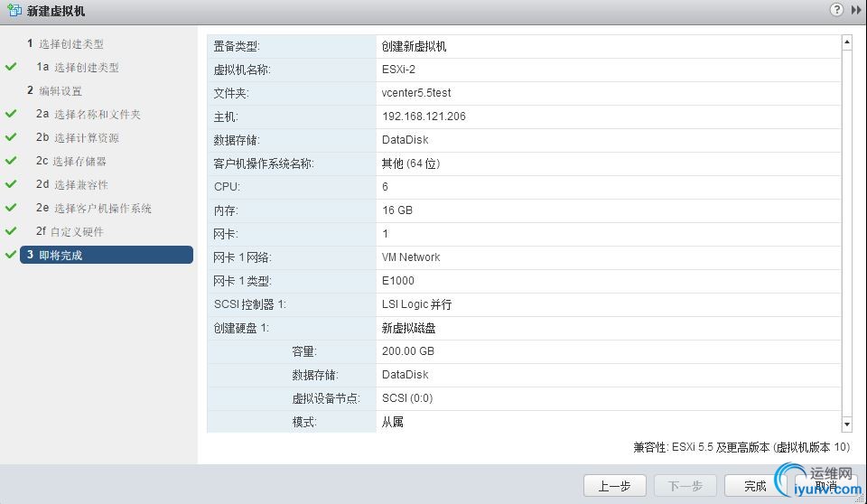Click the 置备类型 label
Viewport: 867px width, 504px height.
(237, 46)
